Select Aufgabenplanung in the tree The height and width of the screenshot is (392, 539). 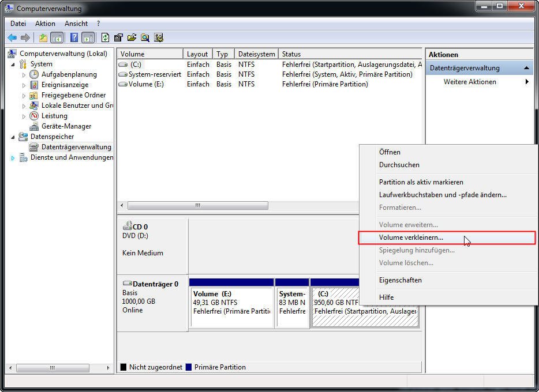[x=69, y=74]
